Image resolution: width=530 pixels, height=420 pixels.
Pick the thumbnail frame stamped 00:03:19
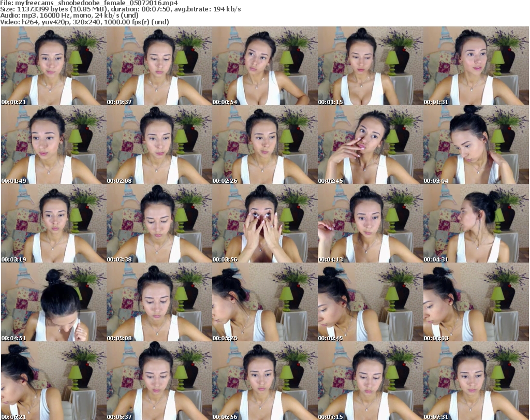53,224
